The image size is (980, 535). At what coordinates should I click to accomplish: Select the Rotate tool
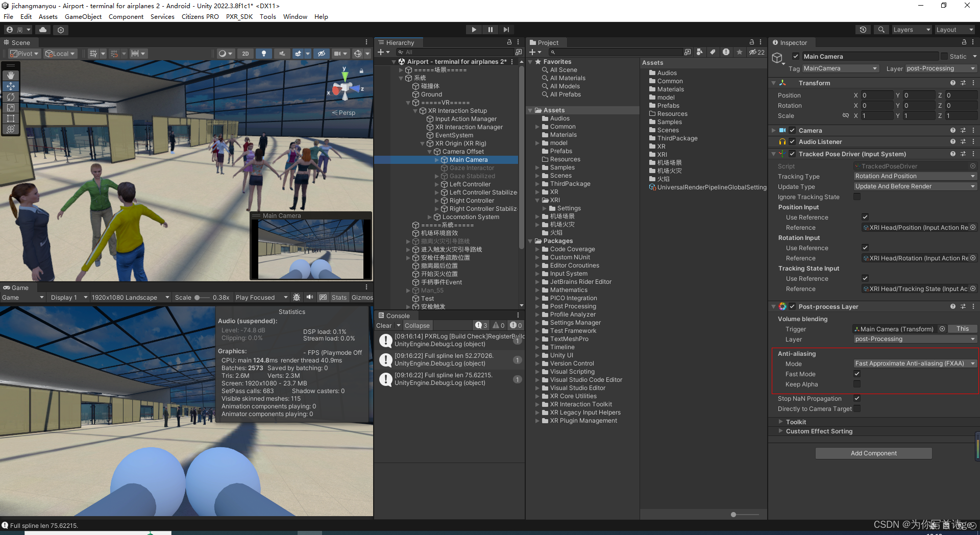11,97
